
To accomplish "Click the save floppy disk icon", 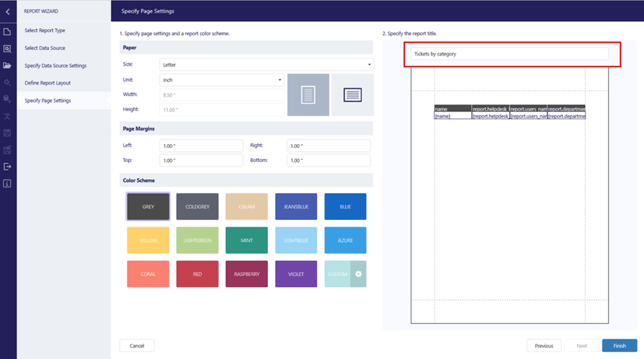I will click(x=7, y=133).
